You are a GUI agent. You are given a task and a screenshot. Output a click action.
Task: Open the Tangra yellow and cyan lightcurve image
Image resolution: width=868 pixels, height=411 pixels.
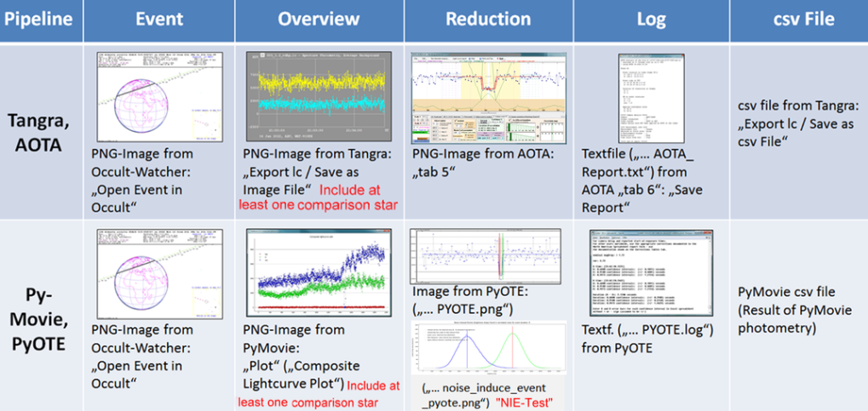point(319,96)
